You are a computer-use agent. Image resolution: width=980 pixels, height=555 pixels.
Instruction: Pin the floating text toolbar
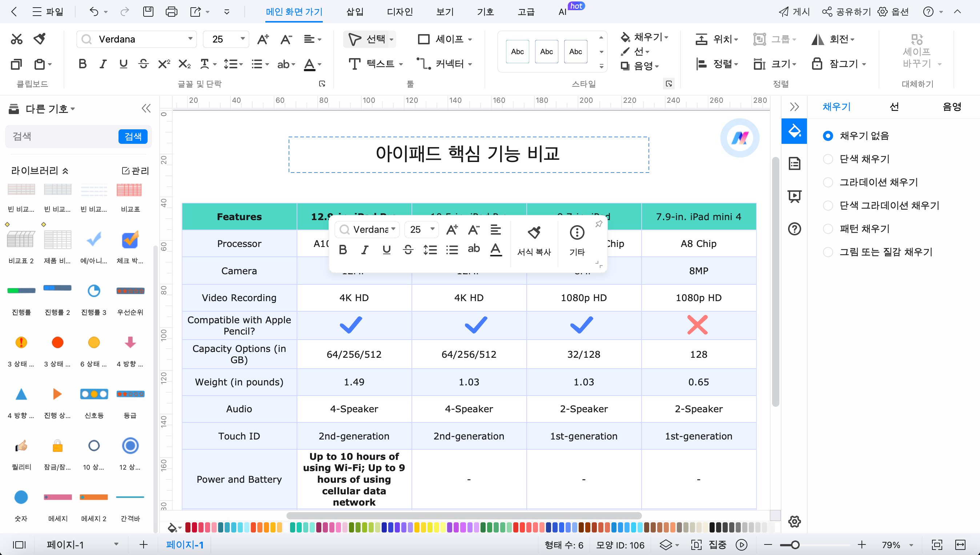coord(599,224)
